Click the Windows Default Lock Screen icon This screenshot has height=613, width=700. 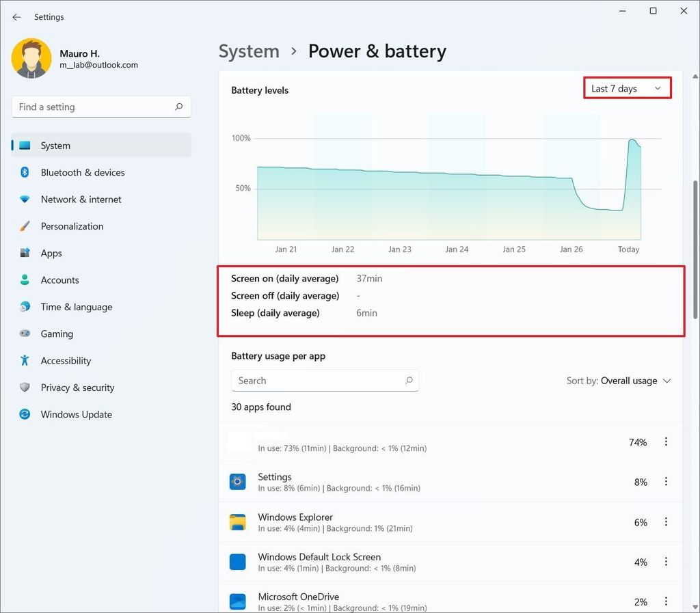pos(237,562)
